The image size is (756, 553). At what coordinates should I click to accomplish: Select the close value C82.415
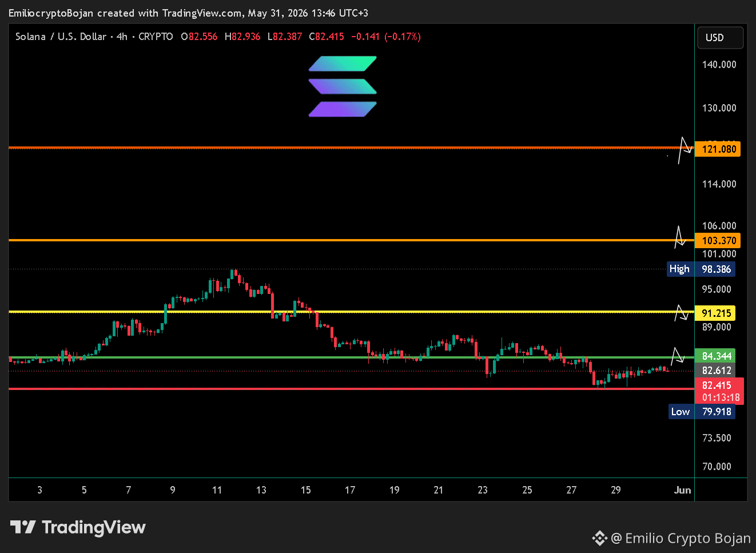327,37
